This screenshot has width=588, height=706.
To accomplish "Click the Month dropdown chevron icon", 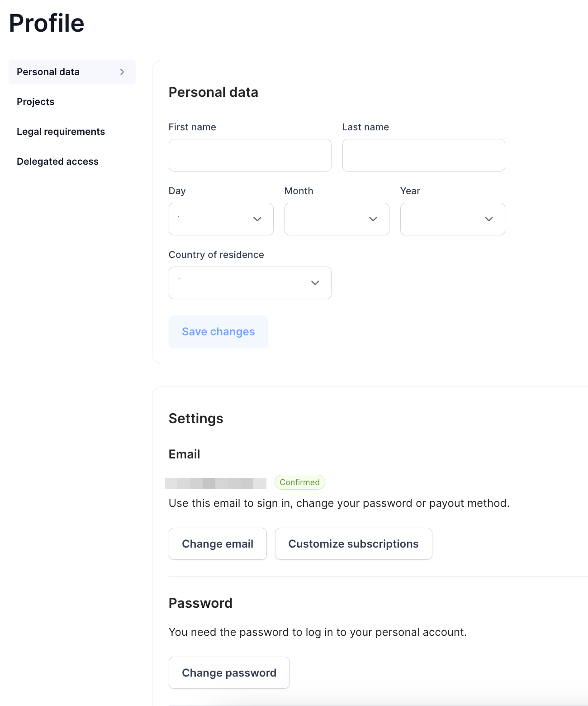I will (373, 219).
